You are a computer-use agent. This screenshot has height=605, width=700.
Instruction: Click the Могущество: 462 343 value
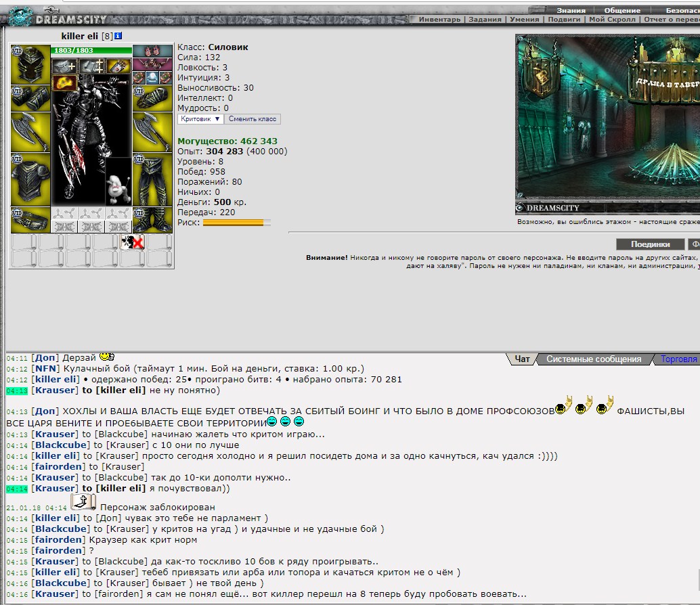click(x=227, y=141)
